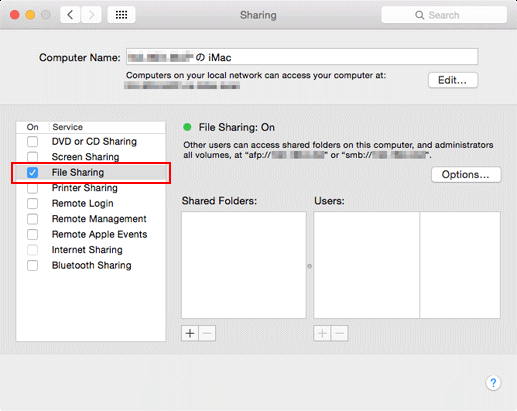Enable Bluetooth Sharing checkbox
The image size is (517, 411).
(32, 266)
